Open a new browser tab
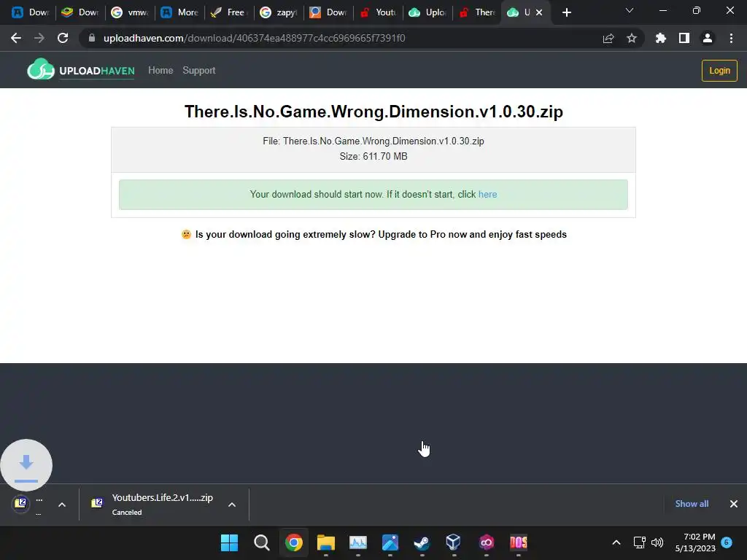This screenshot has width=747, height=560. (x=566, y=12)
